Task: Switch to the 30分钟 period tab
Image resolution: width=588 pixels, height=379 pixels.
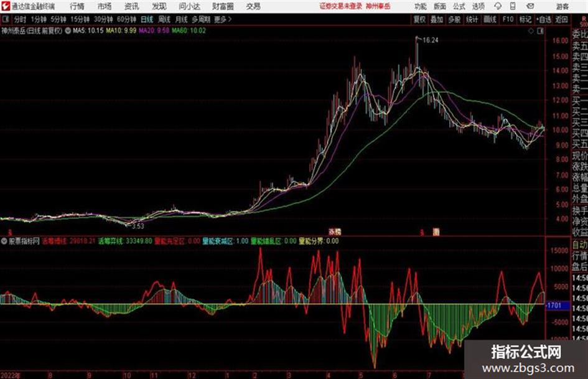Action: [103, 19]
